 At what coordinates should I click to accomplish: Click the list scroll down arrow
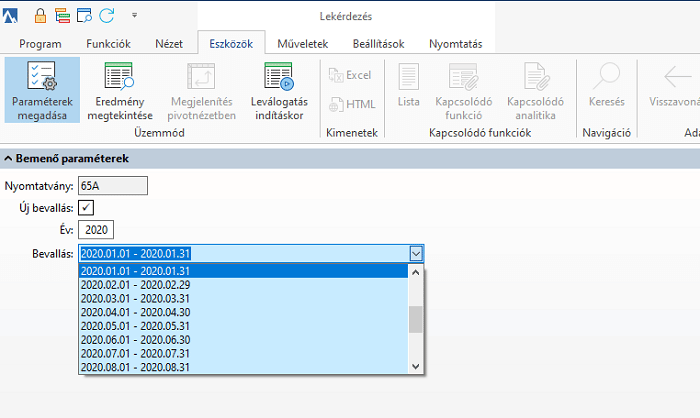(416, 367)
